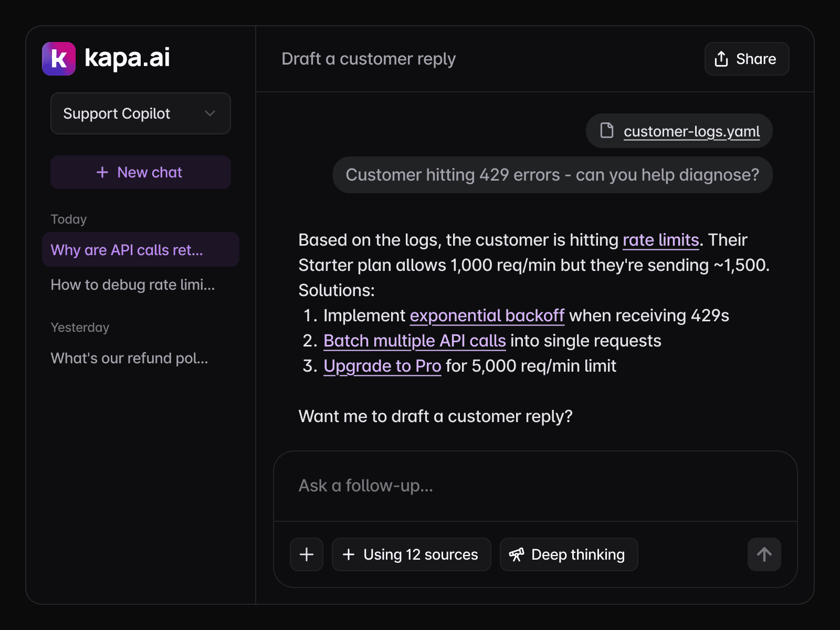Click the 'Customer hitting 429 errors' message bubble
The height and width of the screenshot is (630, 840).
552,175
